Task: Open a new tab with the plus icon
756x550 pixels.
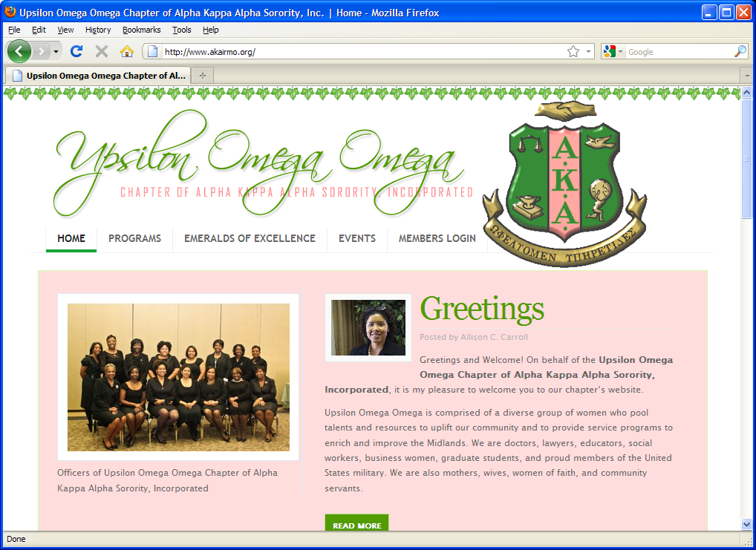Action: click(x=202, y=75)
